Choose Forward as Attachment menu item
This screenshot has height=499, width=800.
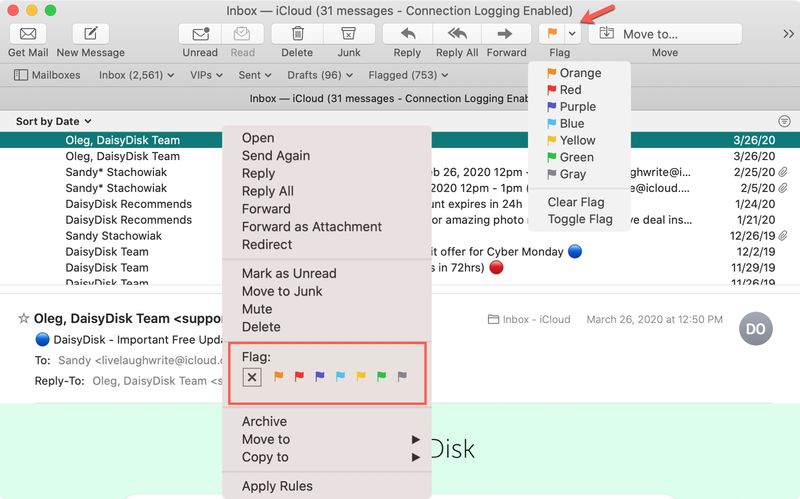[x=327, y=227]
